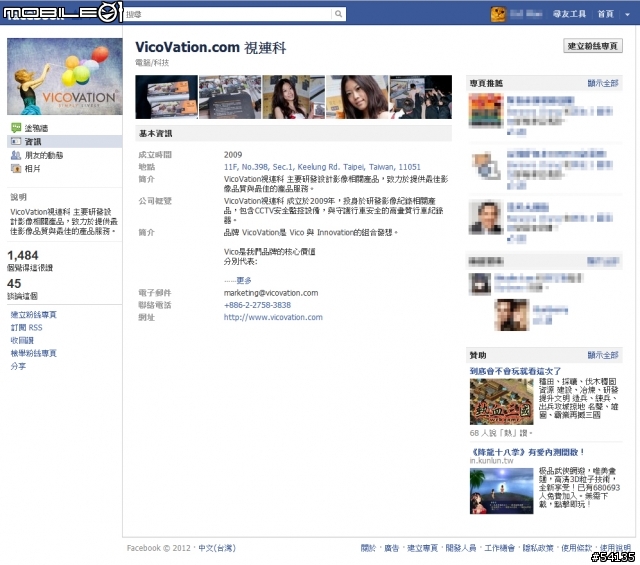Click the 2009 founding year value
The image size is (640, 565).
tap(233, 155)
